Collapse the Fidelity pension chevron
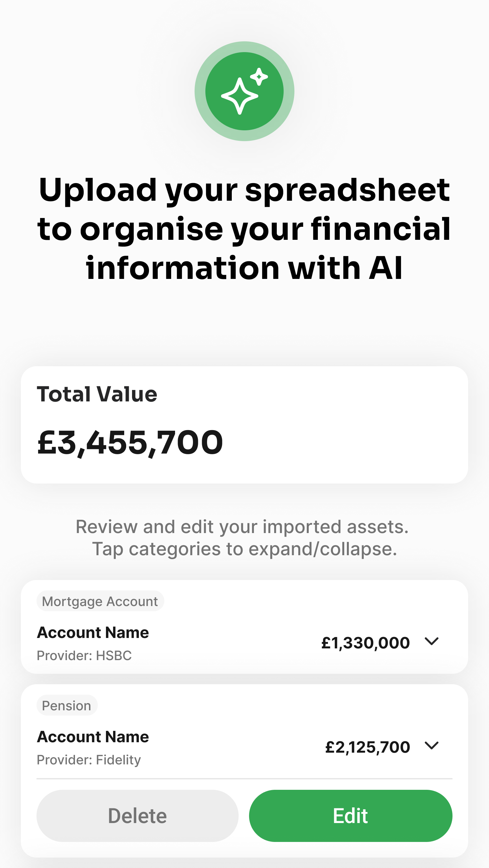 tap(431, 745)
